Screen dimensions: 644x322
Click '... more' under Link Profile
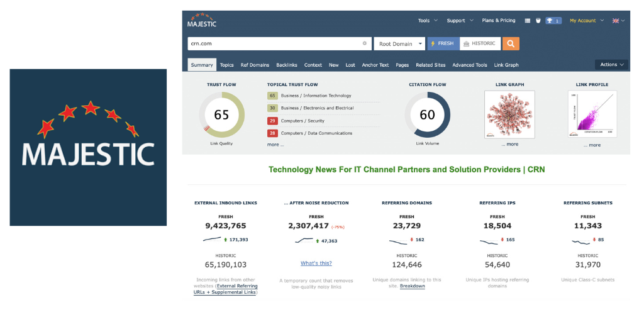tap(592, 145)
